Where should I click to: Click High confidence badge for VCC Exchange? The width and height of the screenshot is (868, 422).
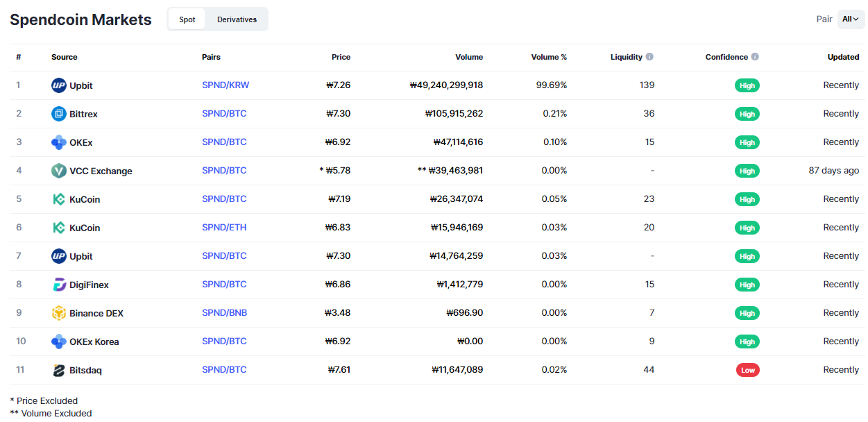[747, 171]
